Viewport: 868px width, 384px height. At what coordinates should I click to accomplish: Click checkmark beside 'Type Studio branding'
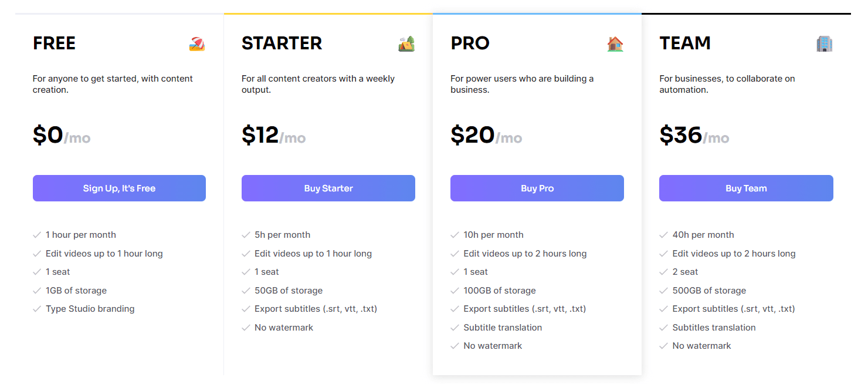point(37,309)
